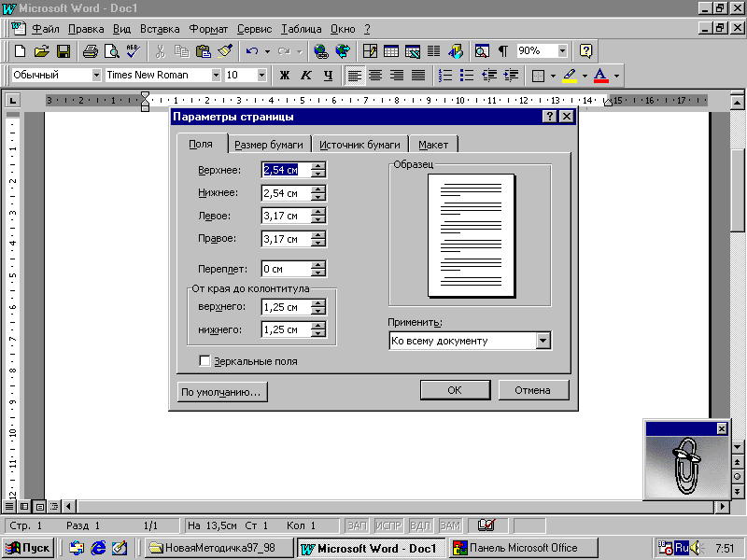This screenshot has height=560, width=747.
Task: Save the document with the floppy icon
Action: (63, 51)
